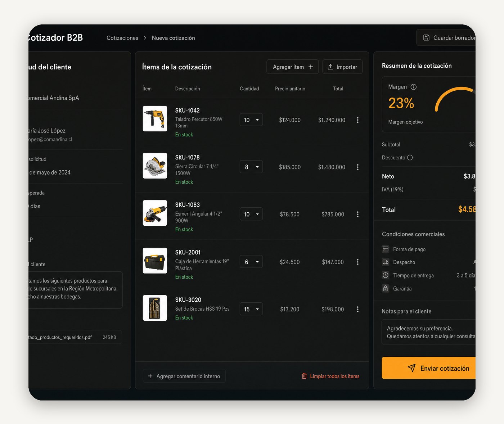Click the Notas para el cliente text field
504x424 pixels.
tap(429, 332)
